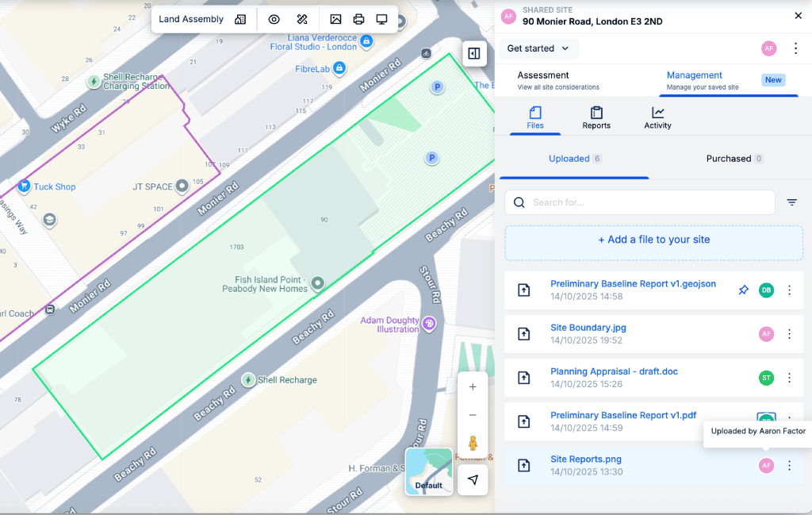Open the Get started dropdown
Image resolution: width=812 pixels, height=515 pixels.
538,48
